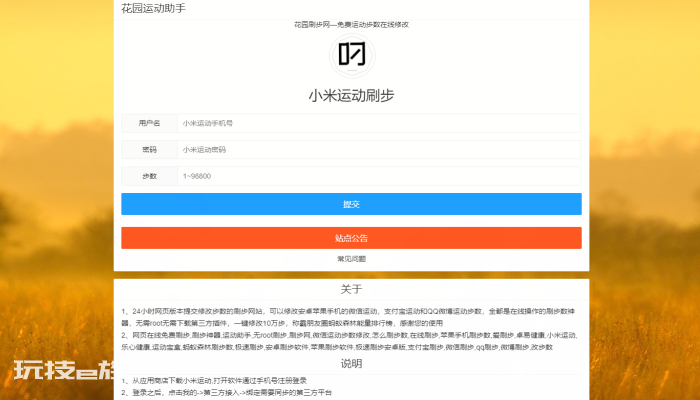
Task: Focus the 用户名 phone number input field
Action: 379,123
